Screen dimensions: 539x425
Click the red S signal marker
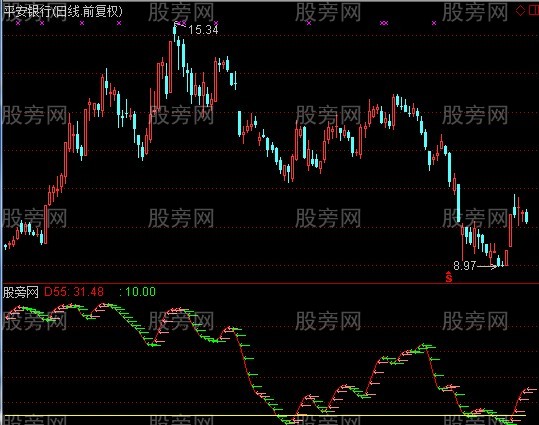449,277
